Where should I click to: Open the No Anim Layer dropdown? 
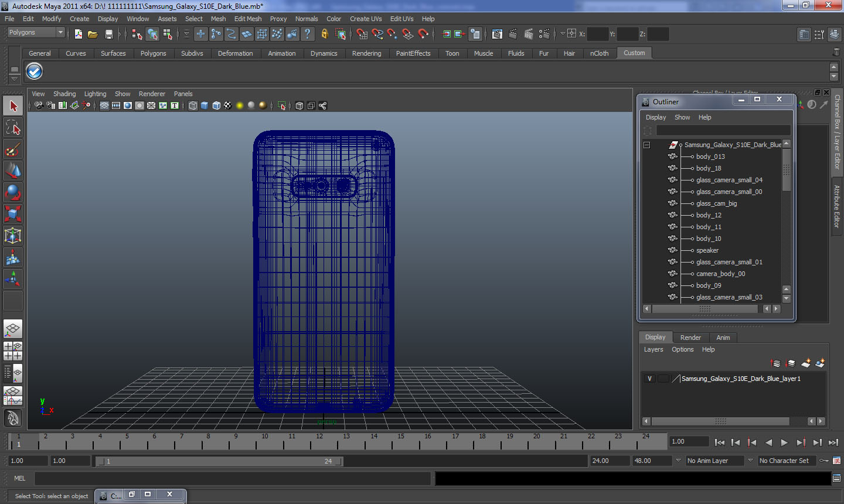click(714, 461)
